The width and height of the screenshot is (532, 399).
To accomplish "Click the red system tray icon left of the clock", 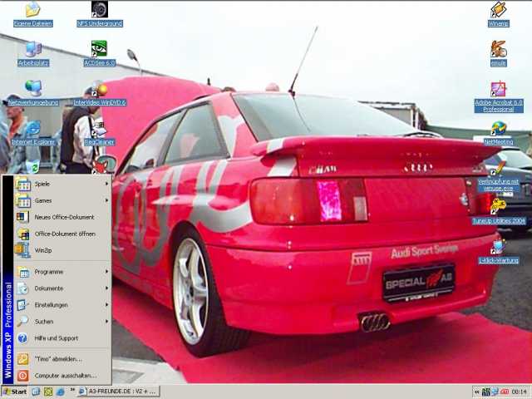I will 505,392.
